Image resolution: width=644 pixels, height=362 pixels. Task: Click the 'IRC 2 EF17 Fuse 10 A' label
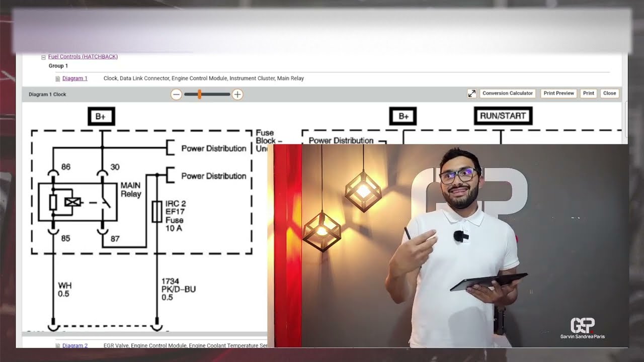(x=176, y=216)
